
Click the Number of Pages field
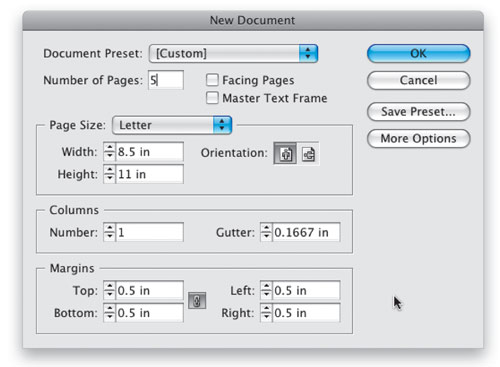point(166,80)
